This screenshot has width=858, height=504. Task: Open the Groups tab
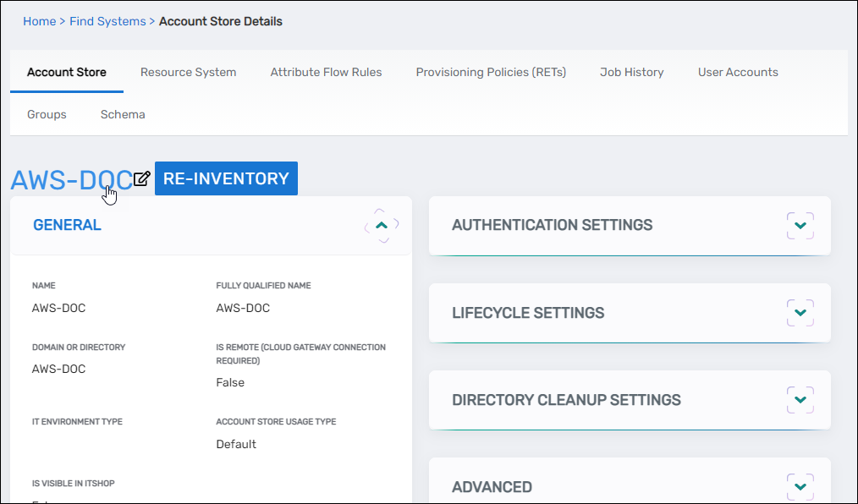(x=47, y=114)
